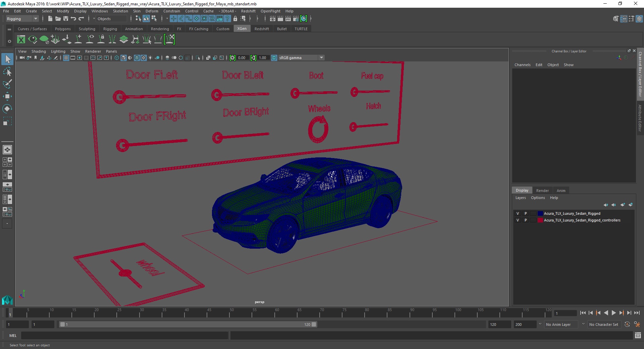644x349 pixels.
Task: Move selected layer up icon
Action: coord(606,205)
